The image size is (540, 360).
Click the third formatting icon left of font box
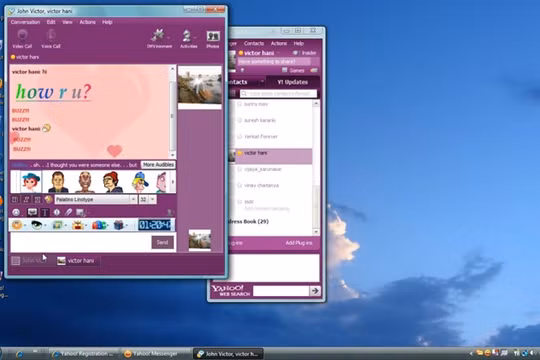coord(37,199)
